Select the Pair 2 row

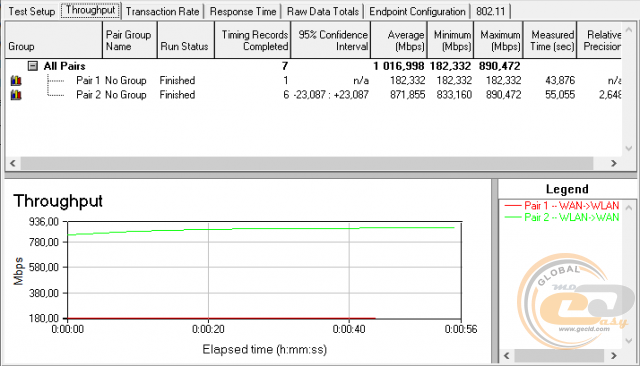[313, 95]
